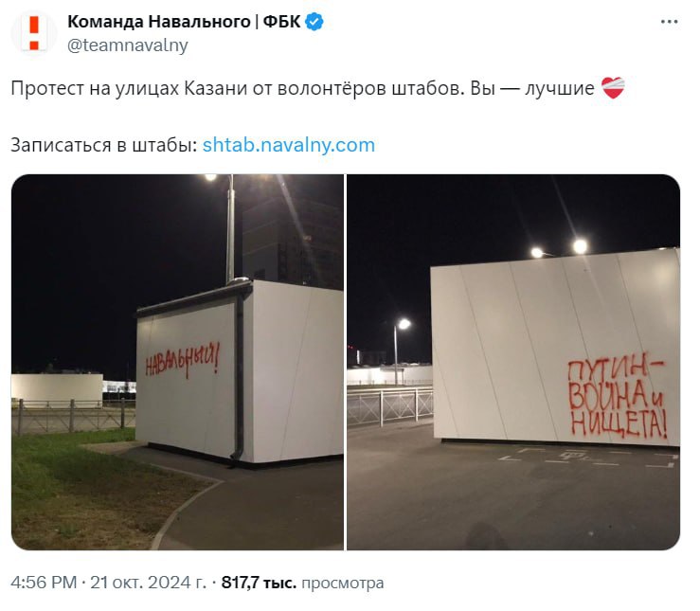Click the lit street lamp in the left photo
The width and height of the screenshot is (700, 611).
point(210,178)
